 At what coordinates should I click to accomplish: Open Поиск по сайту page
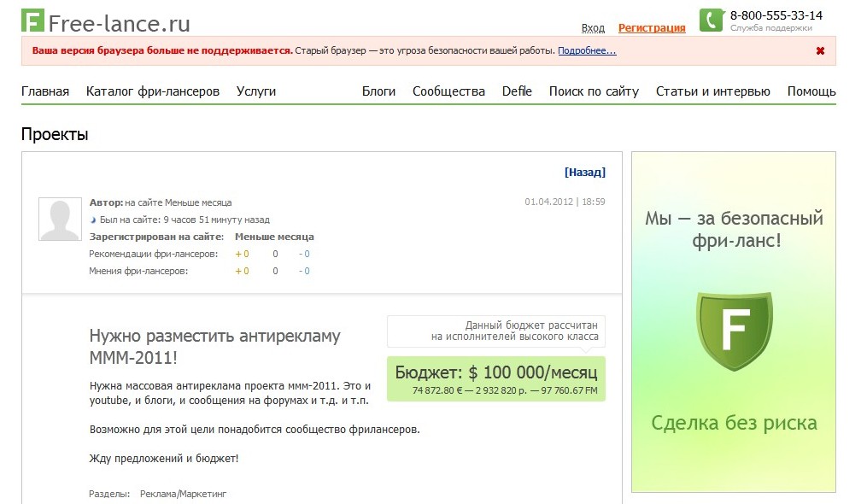pos(594,91)
